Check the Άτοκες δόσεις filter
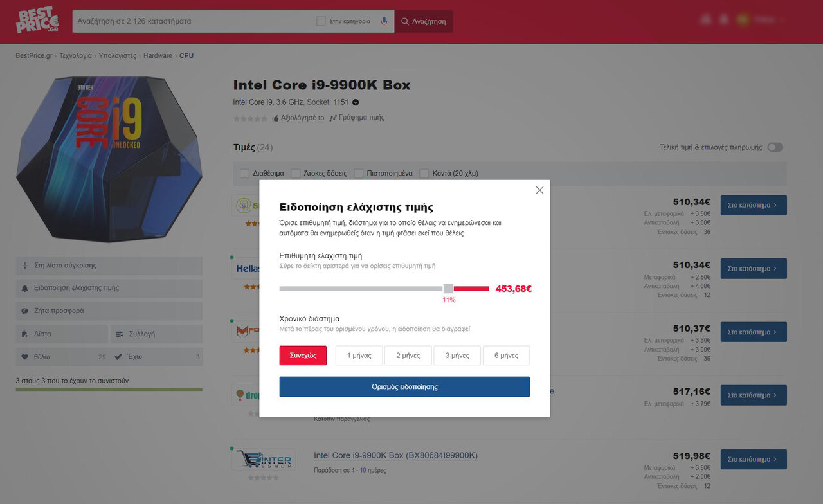This screenshot has height=504, width=823. click(x=295, y=173)
